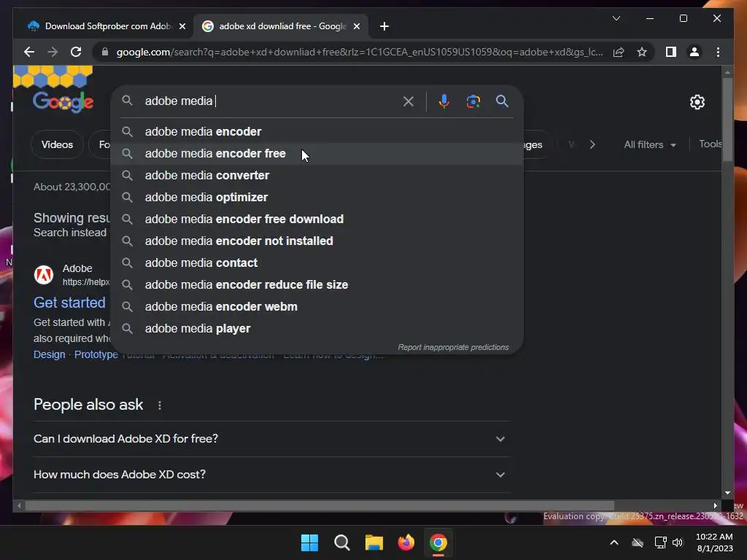Open Chrome three-dot menu
747x560 pixels.
tap(718, 52)
